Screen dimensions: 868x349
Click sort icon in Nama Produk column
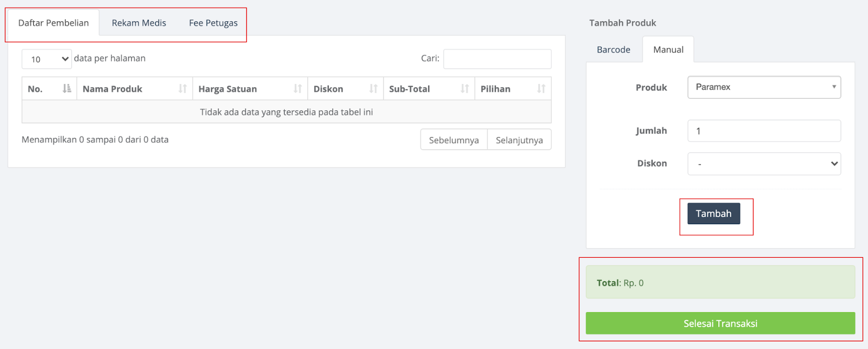182,88
